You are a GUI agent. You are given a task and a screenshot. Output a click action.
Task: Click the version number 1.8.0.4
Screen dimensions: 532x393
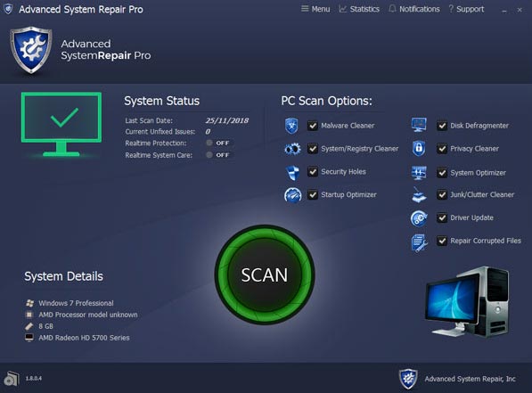(34, 378)
